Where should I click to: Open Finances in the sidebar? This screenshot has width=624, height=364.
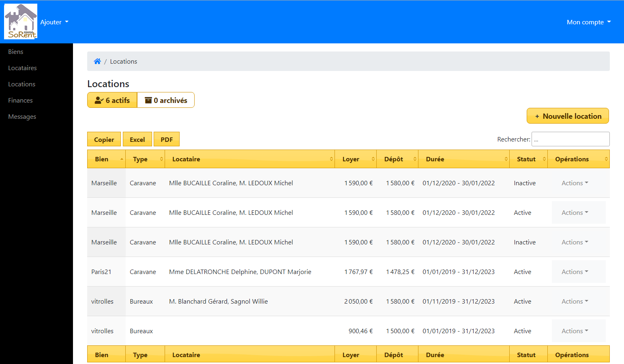pyautogui.click(x=20, y=100)
